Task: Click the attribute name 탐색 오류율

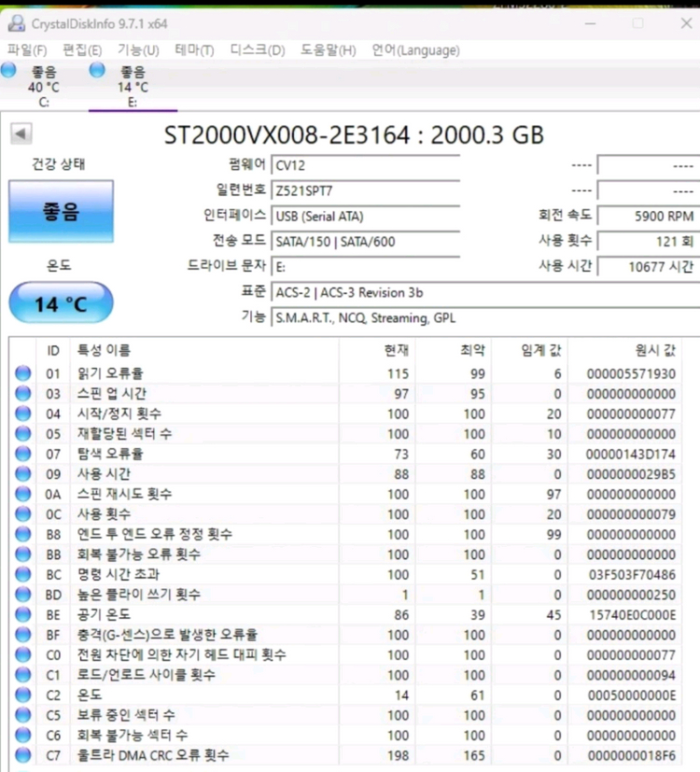Action: (x=110, y=454)
